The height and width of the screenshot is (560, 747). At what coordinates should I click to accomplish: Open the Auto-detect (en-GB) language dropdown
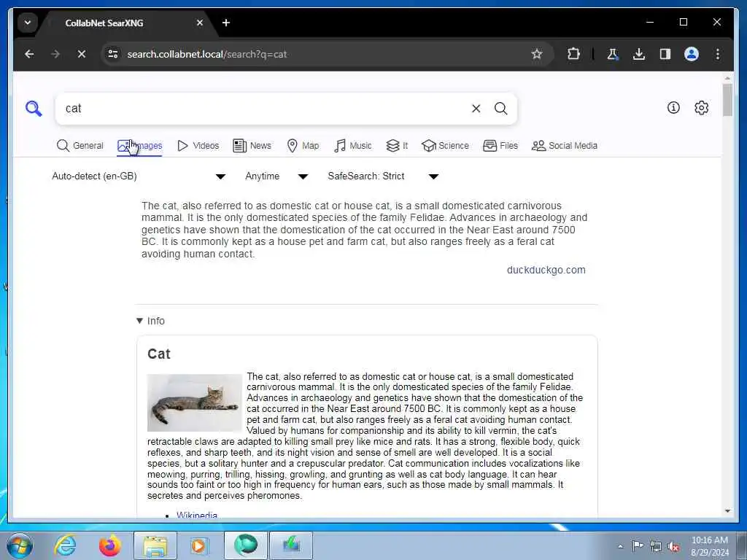[x=139, y=176]
